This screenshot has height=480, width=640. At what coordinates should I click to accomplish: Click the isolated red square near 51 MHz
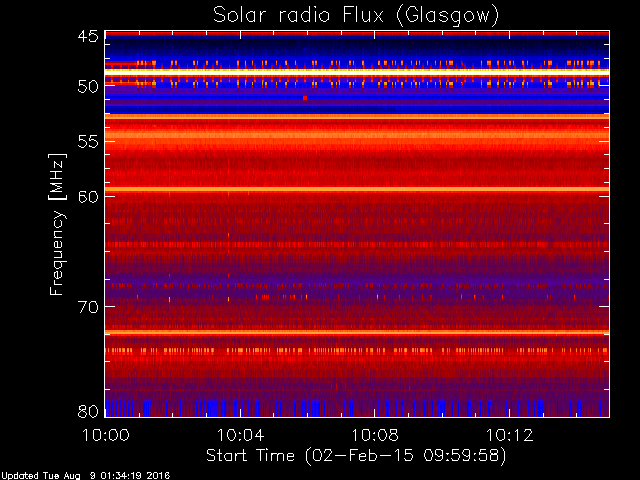pos(305,98)
